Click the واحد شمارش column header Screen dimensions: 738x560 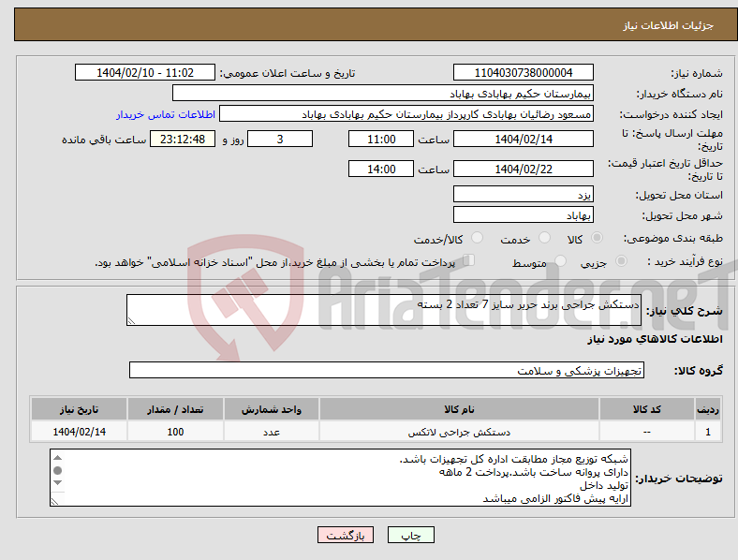[272, 409]
